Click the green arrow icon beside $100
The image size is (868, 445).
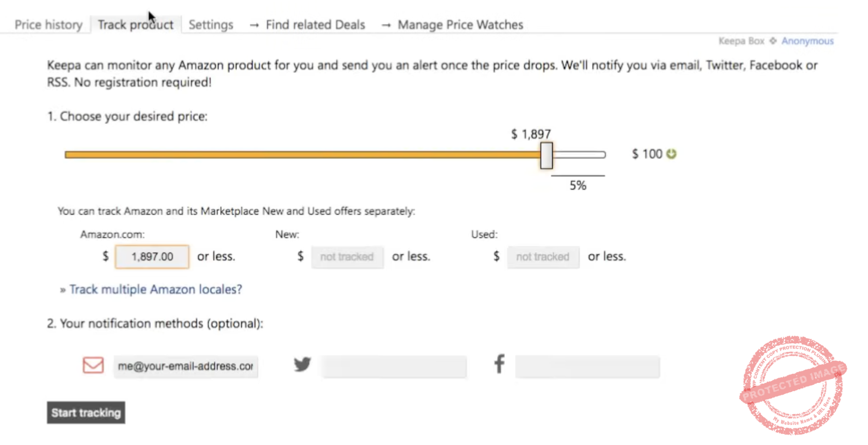point(671,154)
